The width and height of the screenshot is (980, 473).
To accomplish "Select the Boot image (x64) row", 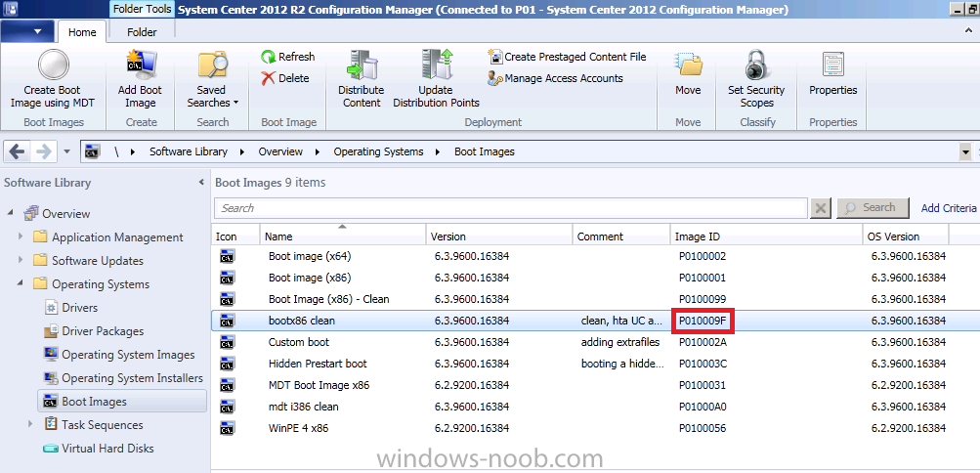I will (596, 256).
